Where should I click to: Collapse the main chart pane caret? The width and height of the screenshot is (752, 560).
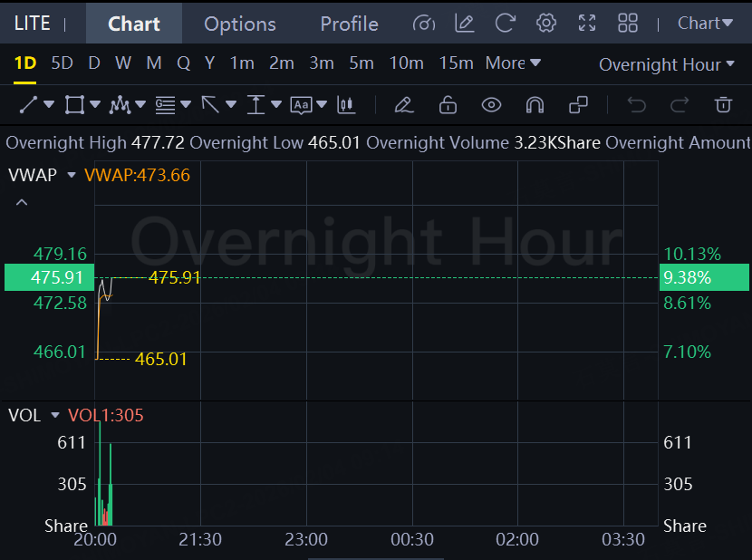22,202
